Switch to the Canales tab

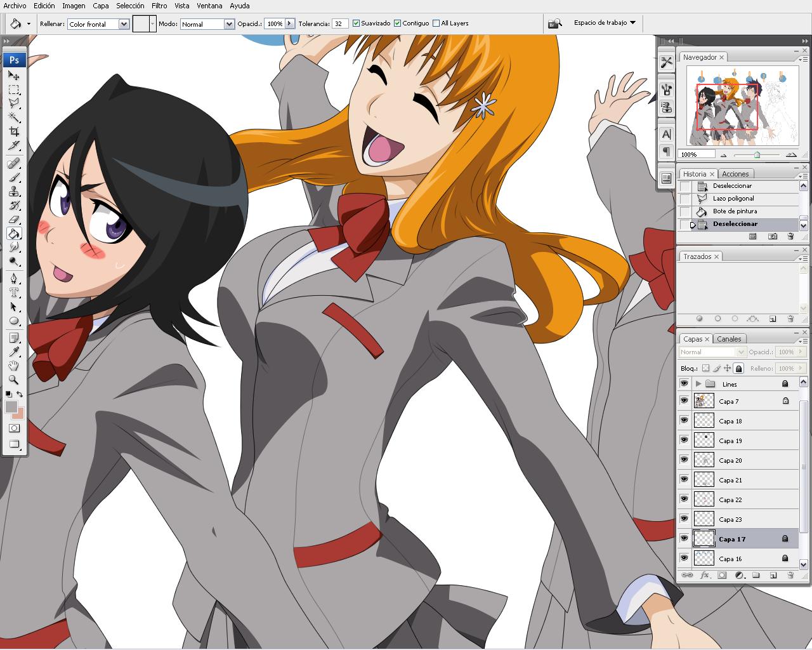pos(729,339)
